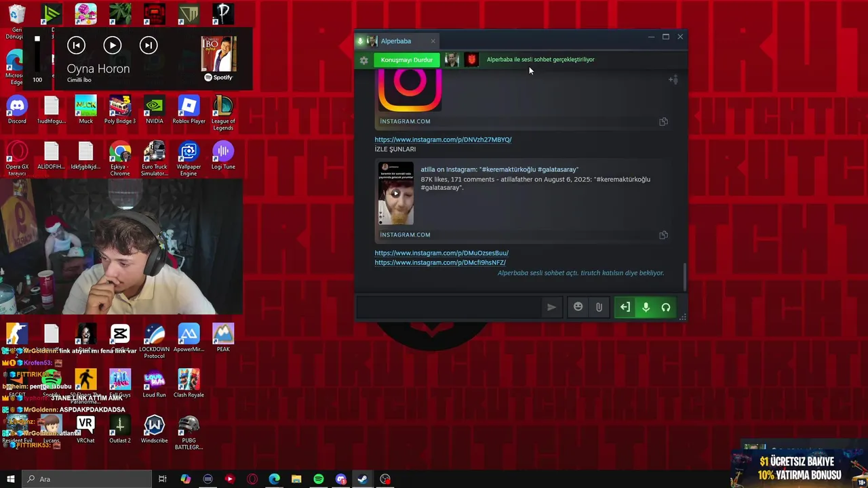Open the Roblox Player shortcut
Viewport: 868px width, 488px height.
click(x=189, y=110)
